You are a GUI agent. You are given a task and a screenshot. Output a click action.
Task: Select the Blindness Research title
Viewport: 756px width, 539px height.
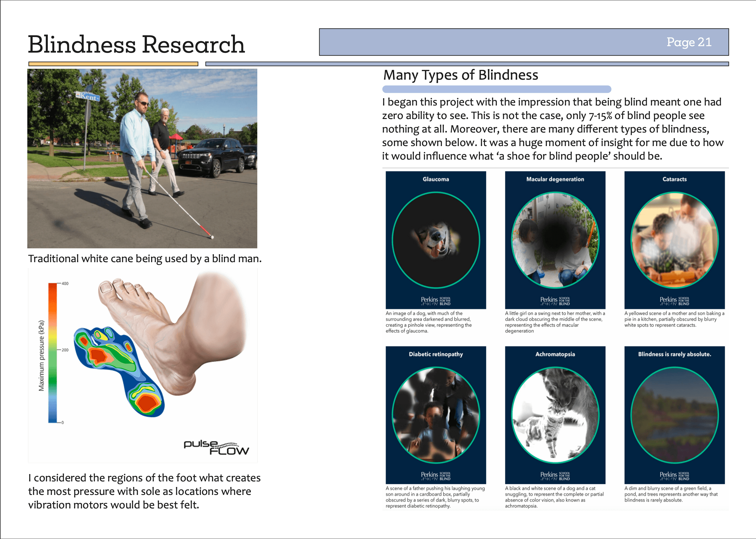[136, 44]
